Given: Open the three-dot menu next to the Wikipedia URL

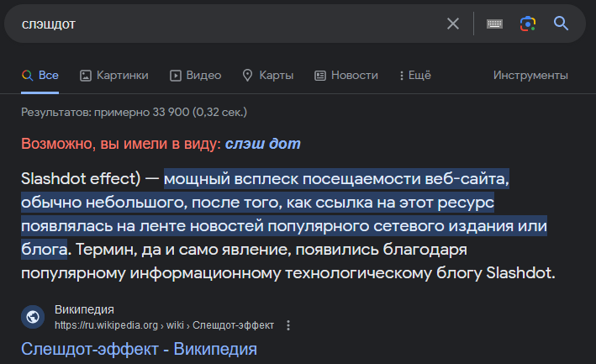Looking at the screenshot, I should pyautogui.click(x=288, y=325).
